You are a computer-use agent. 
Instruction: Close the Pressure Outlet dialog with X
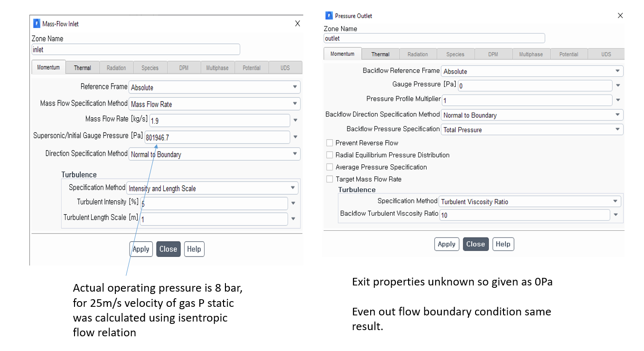point(620,16)
